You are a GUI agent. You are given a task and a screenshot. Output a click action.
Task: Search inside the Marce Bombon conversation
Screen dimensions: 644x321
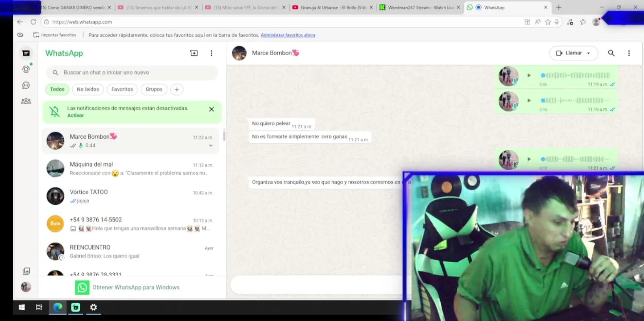611,53
